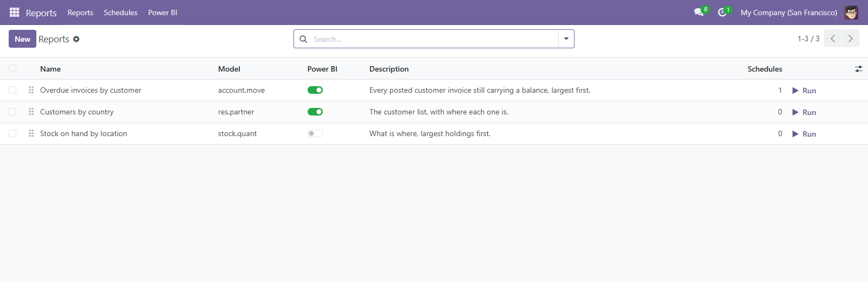The width and height of the screenshot is (868, 282).
Task: Run the Stock on hand by location report
Action: click(804, 134)
